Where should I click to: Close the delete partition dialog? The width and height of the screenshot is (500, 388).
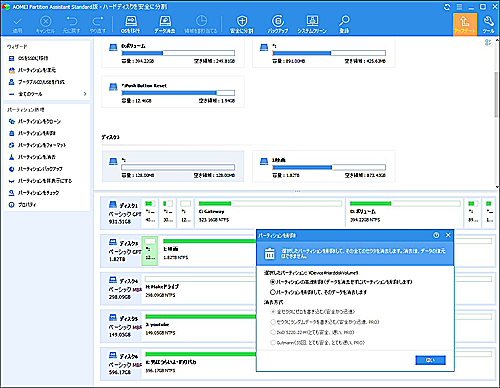click(x=448, y=235)
